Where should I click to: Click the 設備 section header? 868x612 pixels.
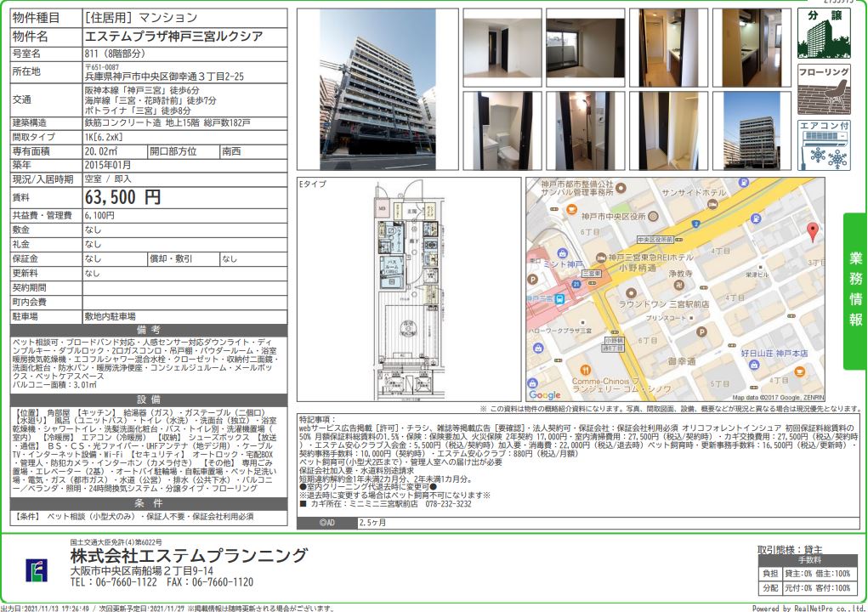149,400
